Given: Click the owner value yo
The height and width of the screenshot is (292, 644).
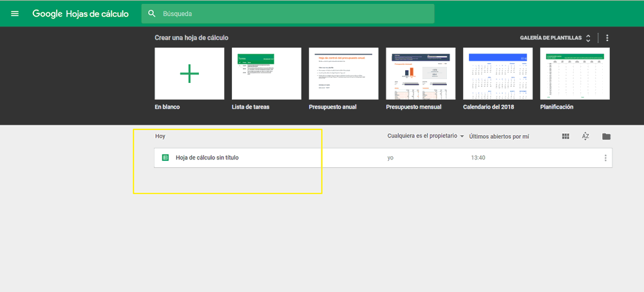Looking at the screenshot, I should coord(390,158).
